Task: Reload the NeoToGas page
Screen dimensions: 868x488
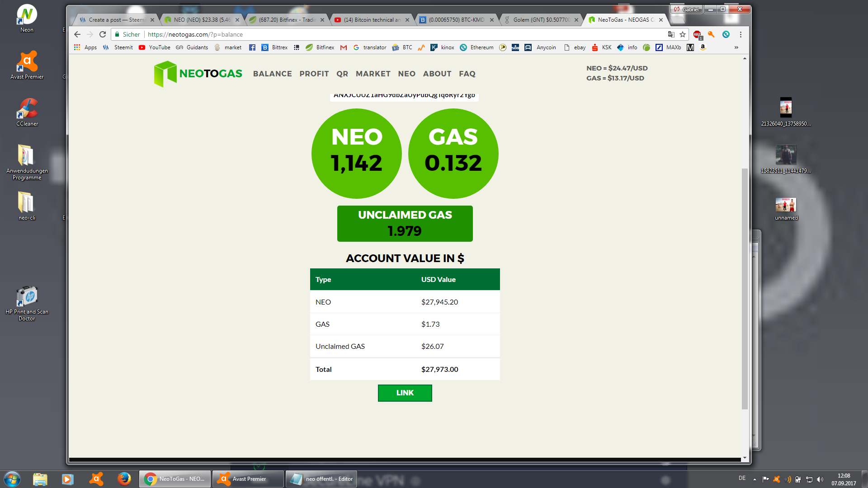Action: click(103, 34)
